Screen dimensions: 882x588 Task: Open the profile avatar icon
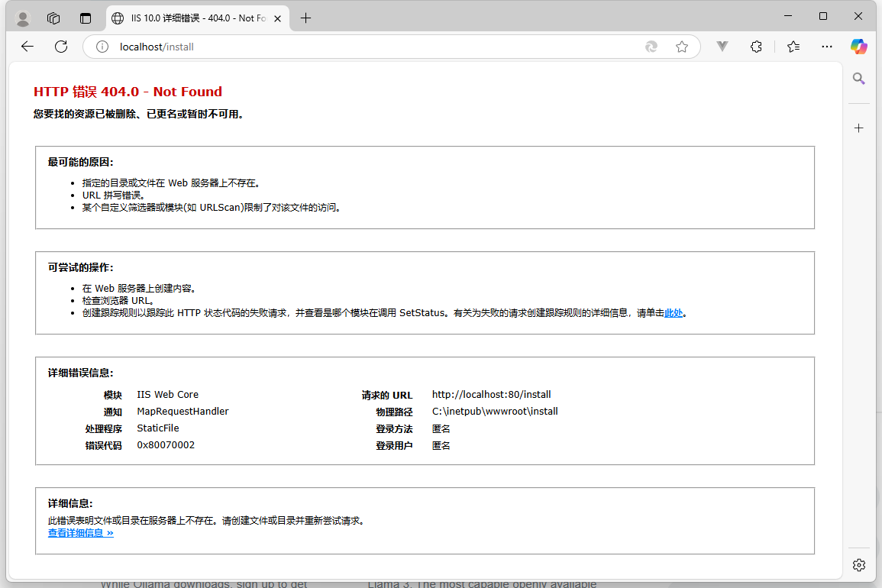point(23,18)
